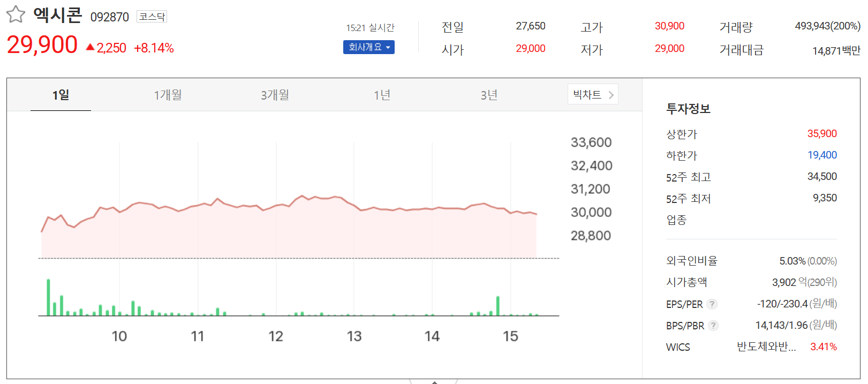Click the 12 o'clock time axis label

tap(276, 336)
